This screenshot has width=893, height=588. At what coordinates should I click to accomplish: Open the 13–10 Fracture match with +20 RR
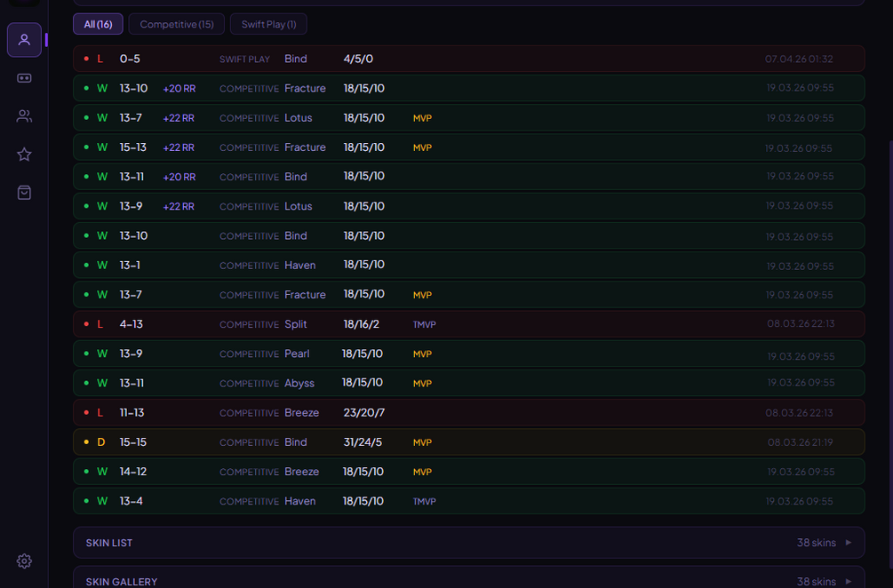468,88
